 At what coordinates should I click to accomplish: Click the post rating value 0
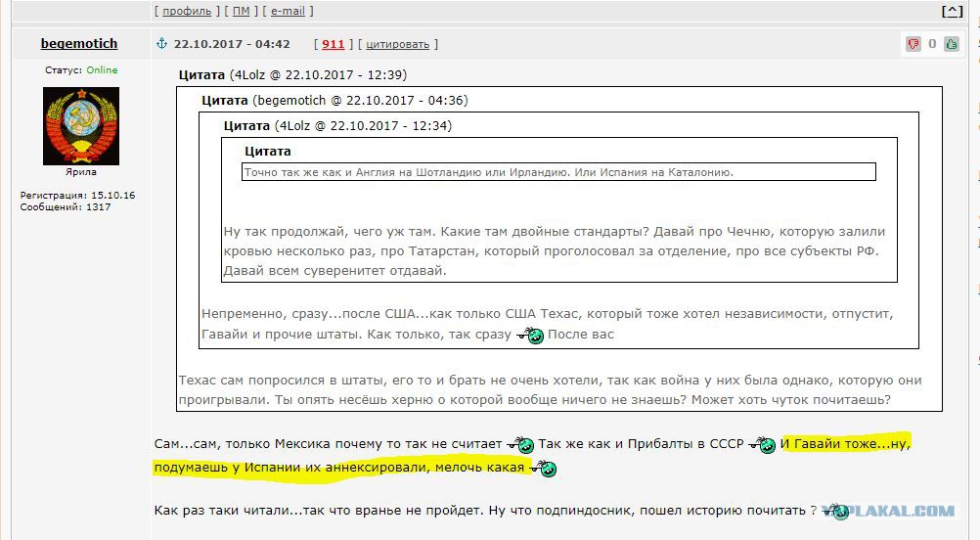point(932,44)
